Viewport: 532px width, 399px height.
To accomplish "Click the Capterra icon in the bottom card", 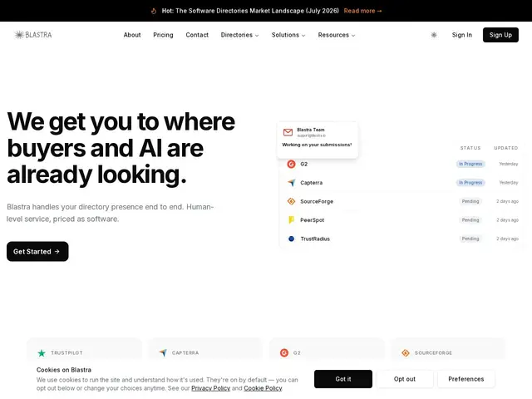I will pyautogui.click(x=163, y=352).
